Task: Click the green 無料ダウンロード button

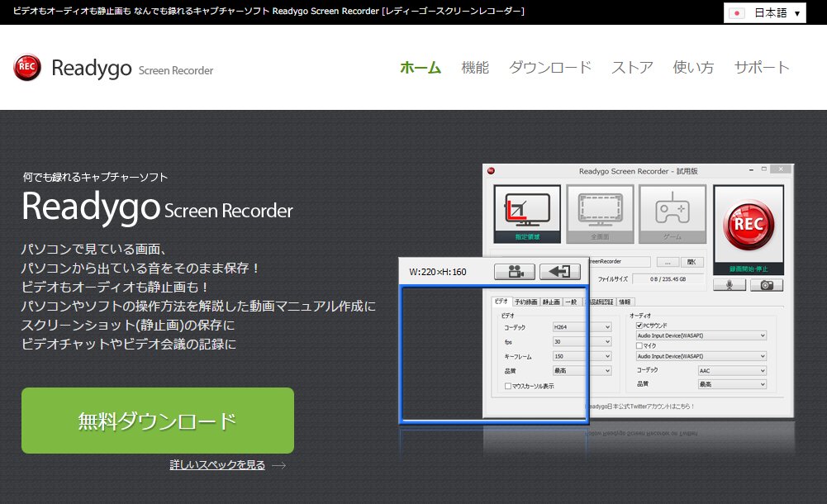Action: point(158,421)
